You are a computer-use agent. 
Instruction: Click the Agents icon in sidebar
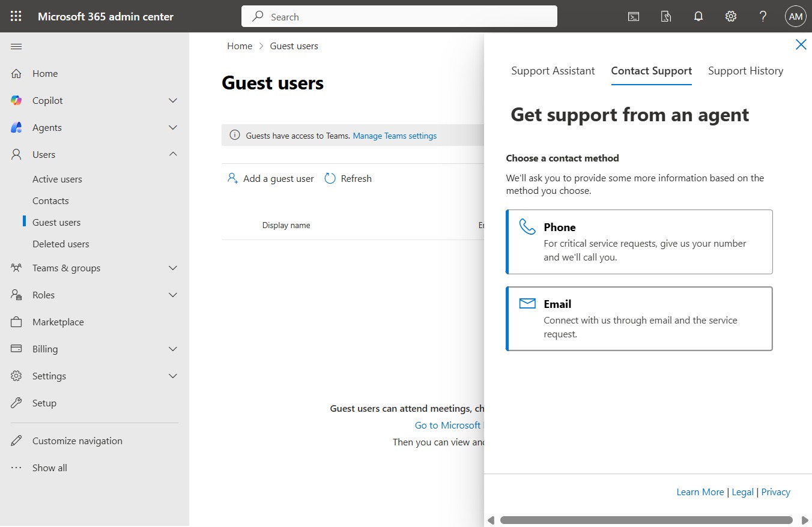pyautogui.click(x=16, y=127)
